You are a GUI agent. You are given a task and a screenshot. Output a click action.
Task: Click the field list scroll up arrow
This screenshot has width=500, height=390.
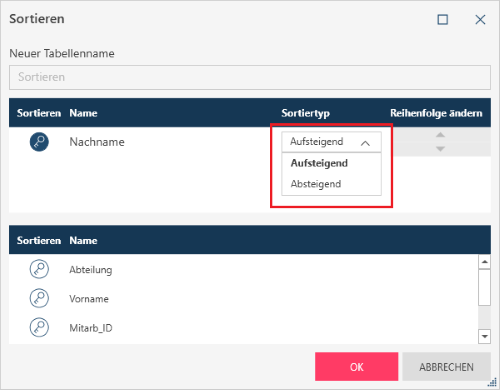point(484,262)
